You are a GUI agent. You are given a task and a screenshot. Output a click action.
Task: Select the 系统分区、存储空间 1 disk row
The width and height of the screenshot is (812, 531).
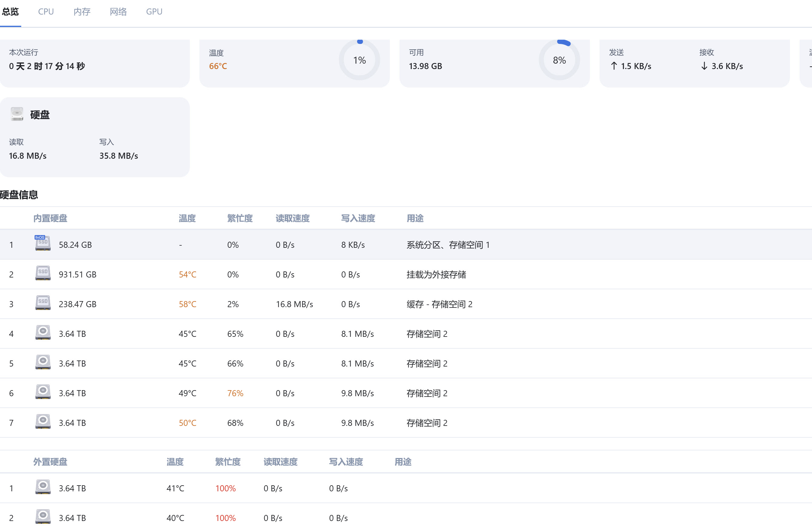pyautogui.click(x=448, y=245)
